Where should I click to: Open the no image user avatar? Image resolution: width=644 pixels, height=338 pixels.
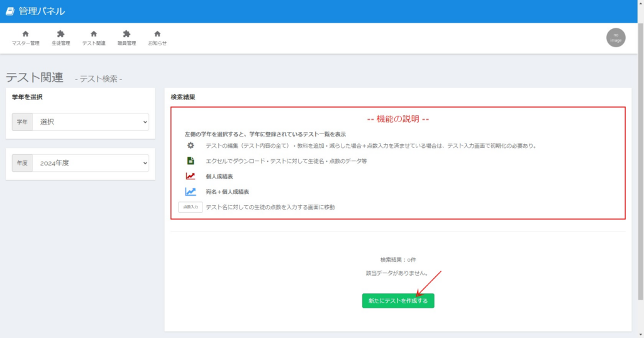(x=616, y=38)
